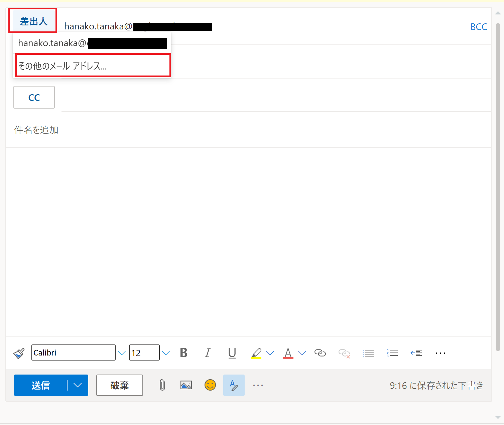Insert picture inline using image icon
Image resolution: width=504 pixels, height=425 pixels.
(x=186, y=385)
